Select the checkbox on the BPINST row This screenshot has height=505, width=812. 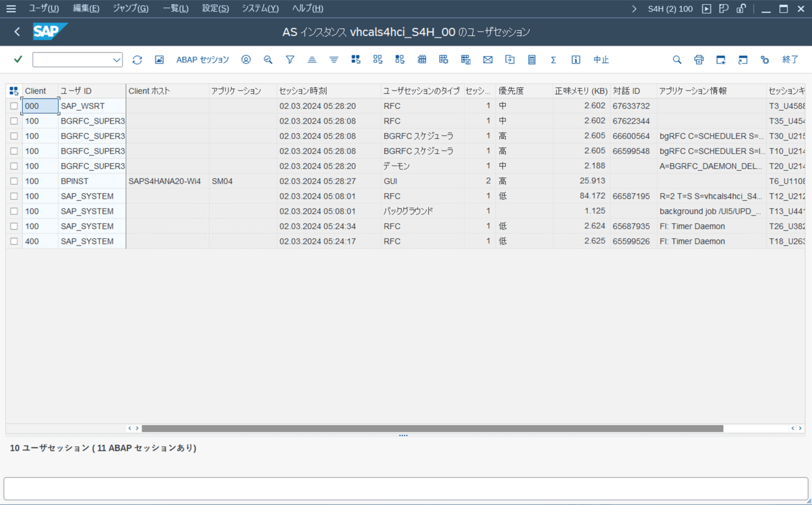point(14,181)
